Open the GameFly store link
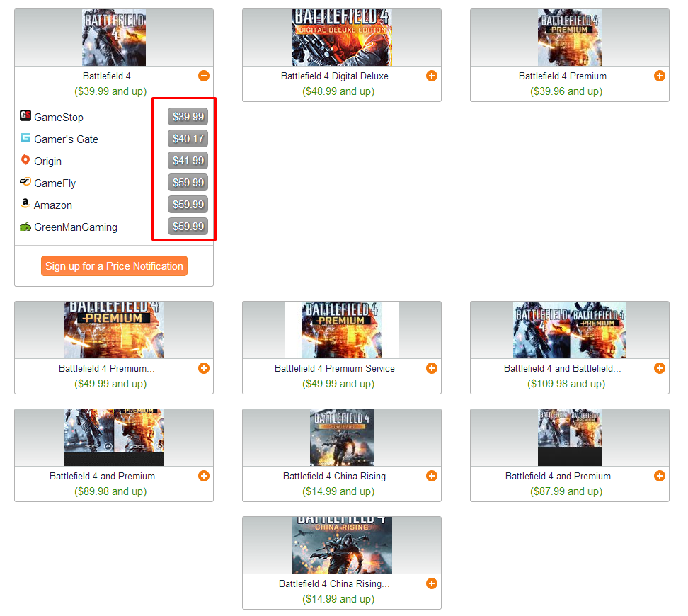This screenshot has height=616, width=688. coord(55,183)
